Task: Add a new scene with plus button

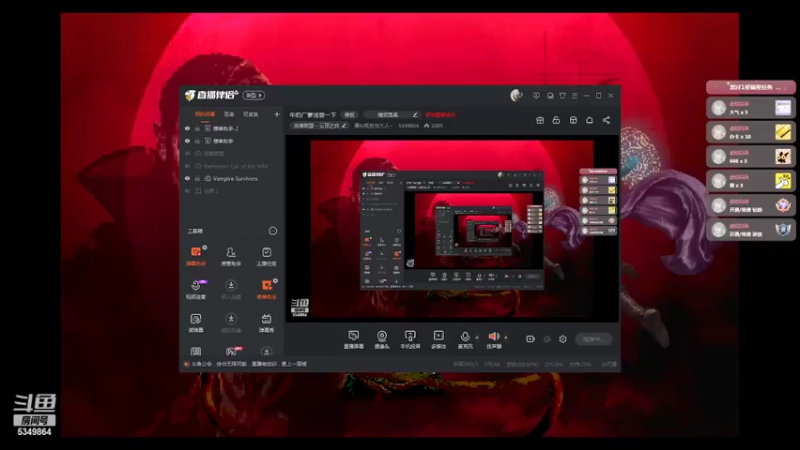Action: click(277, 114)
